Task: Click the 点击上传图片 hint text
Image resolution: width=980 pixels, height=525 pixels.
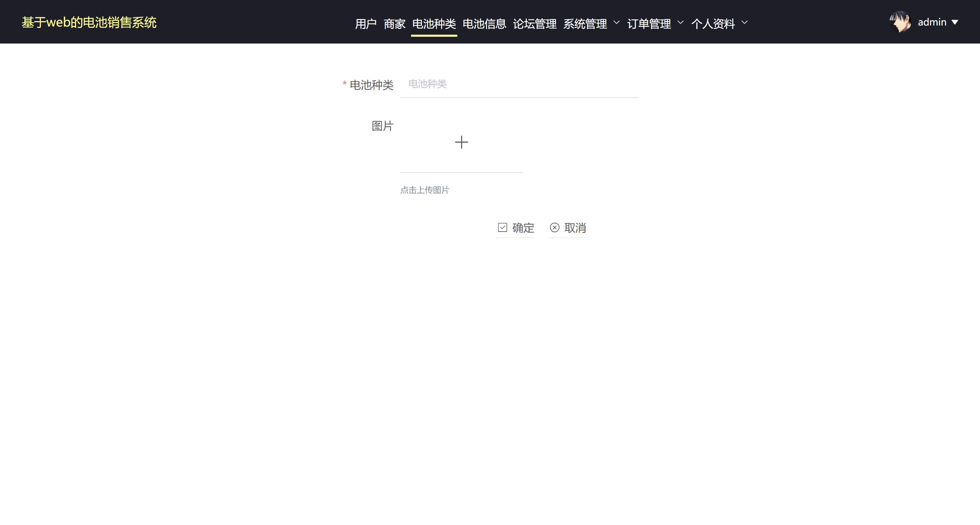Action: tap(425, 190)
